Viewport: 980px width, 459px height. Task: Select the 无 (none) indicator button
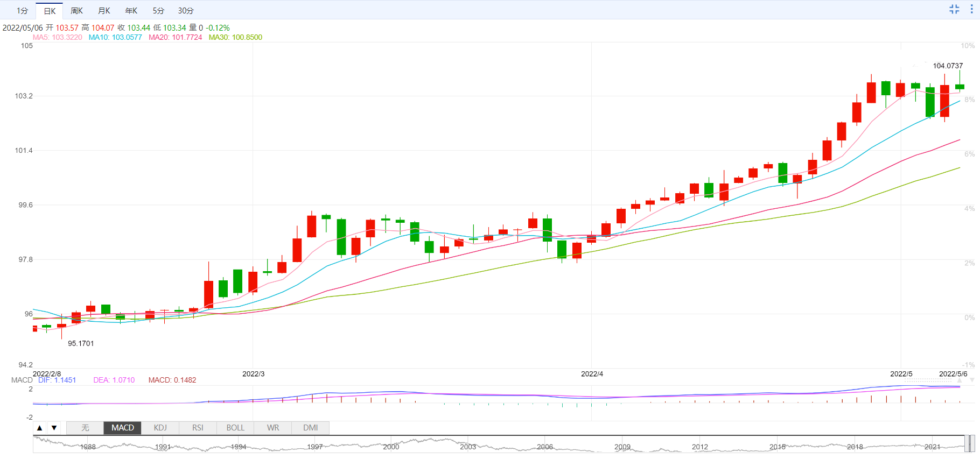tap(85, 428)
